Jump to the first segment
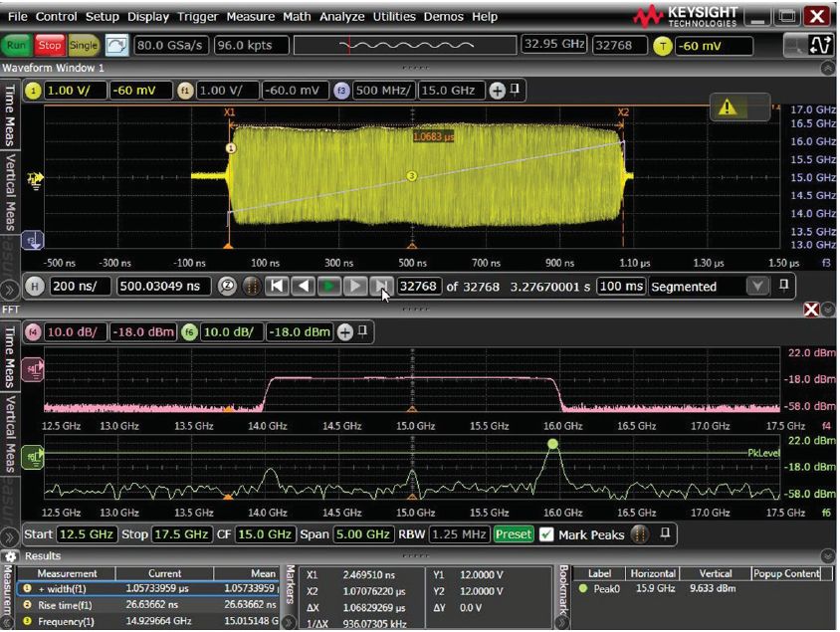 [x=278, y=287]
